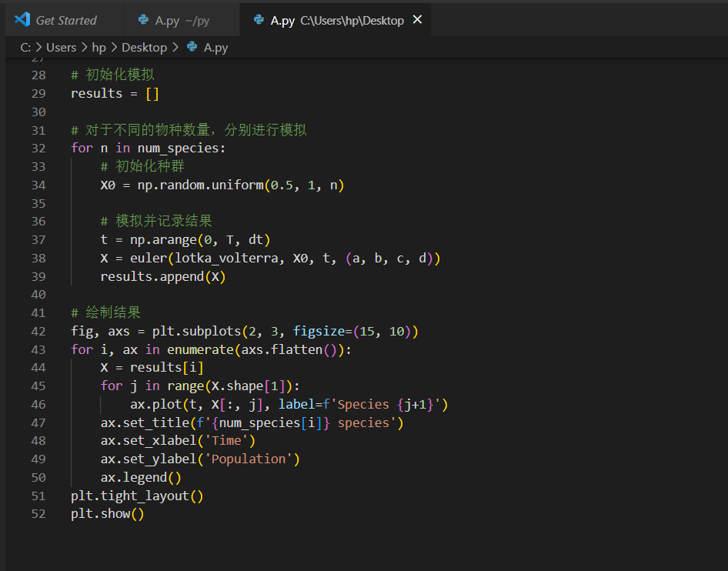The height and width of the screenshot is (571, 728).
Task: Open the C: breadcrumb segment
Action: 25,48
